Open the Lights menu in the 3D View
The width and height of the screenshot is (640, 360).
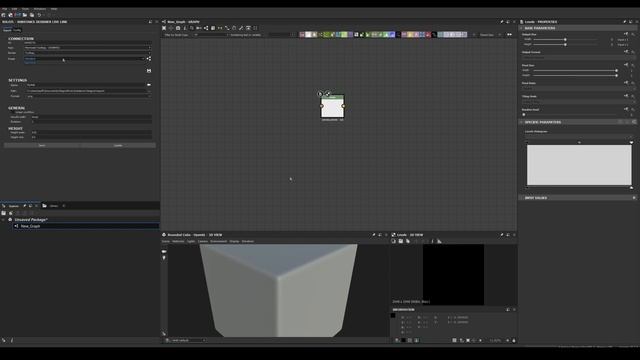pyautogui.click(x=191, y=241)
